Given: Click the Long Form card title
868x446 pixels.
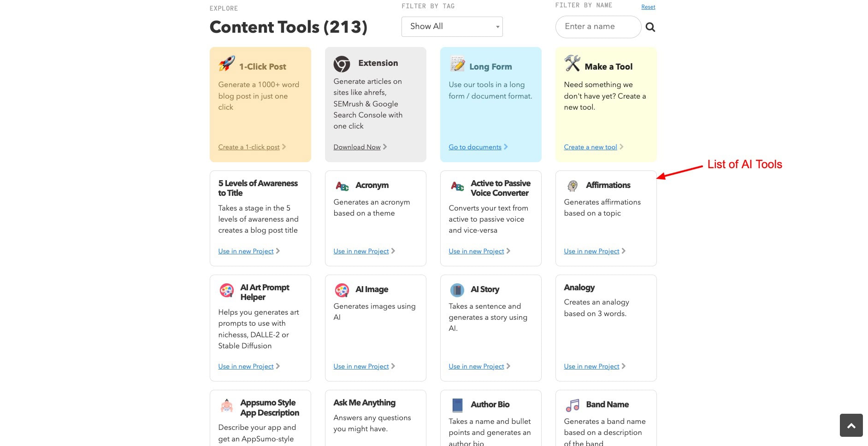Looking at the screenshot, I should coord(491,67).
